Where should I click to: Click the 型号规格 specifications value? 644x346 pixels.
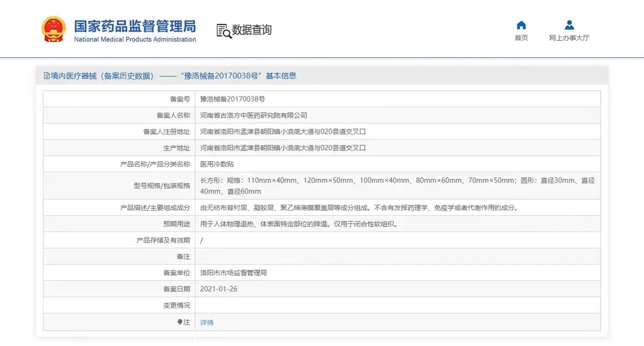tap(397, 186)
